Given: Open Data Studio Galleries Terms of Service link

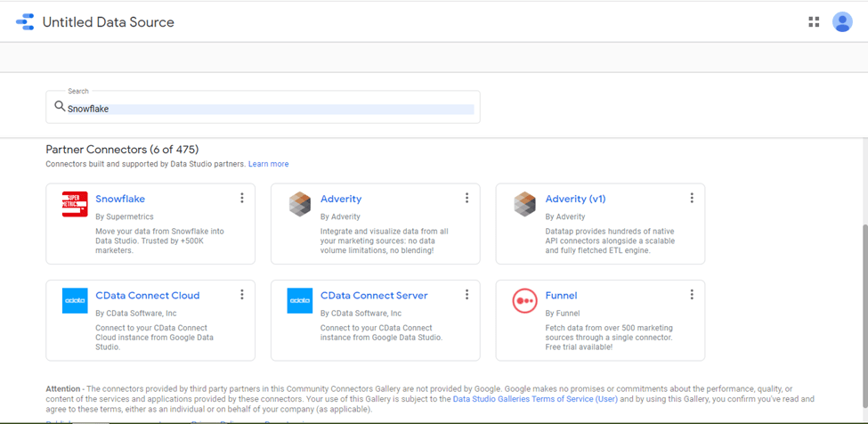Looking at the screenshot, I should [x=535, y=399].
